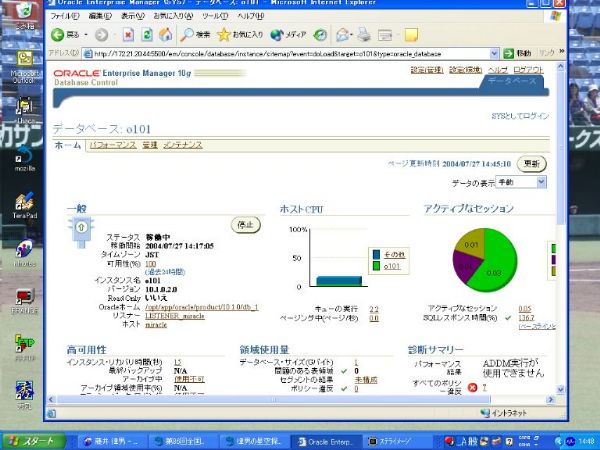600x450 pixels.
Task: Open the 表示(V) menu
Action: coord(132,16)
